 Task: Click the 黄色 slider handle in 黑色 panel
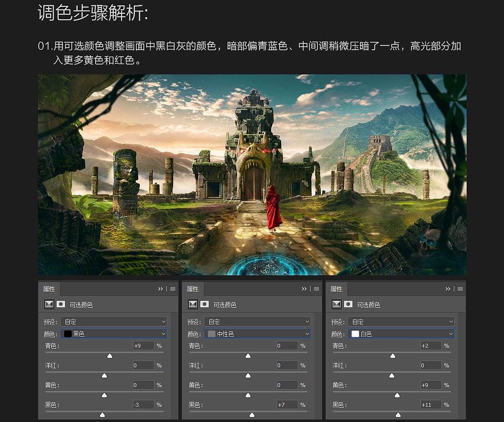tap(104, 395)
